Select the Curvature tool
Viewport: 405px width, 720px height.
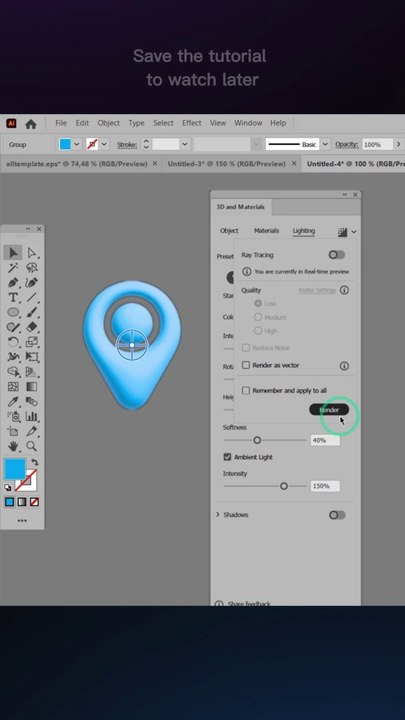click(x=32, y=282)
